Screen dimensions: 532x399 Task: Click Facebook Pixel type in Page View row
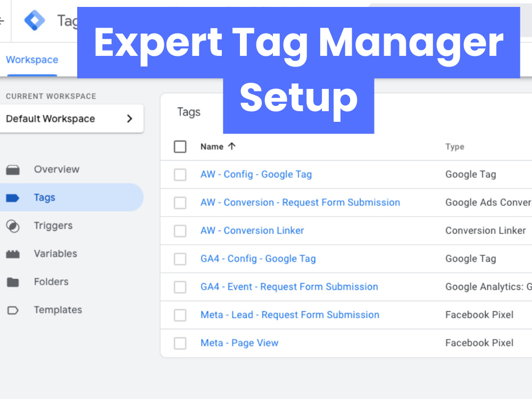479,343
